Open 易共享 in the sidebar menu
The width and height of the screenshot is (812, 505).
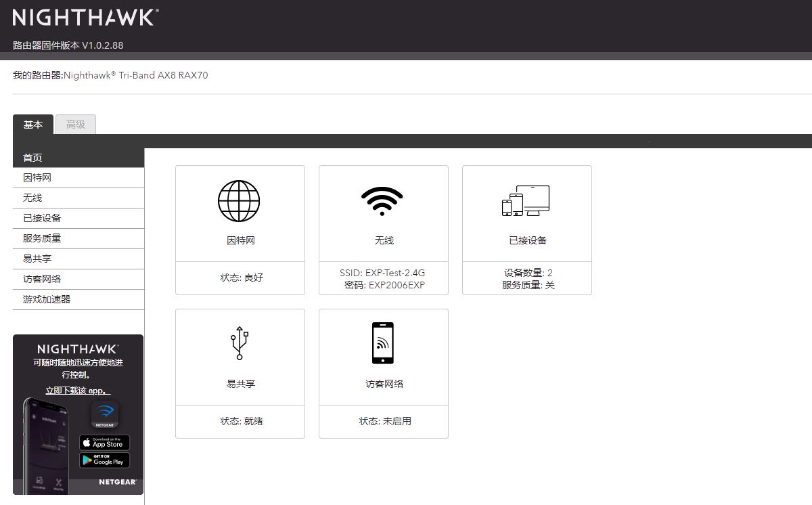[x=78, y=259]
